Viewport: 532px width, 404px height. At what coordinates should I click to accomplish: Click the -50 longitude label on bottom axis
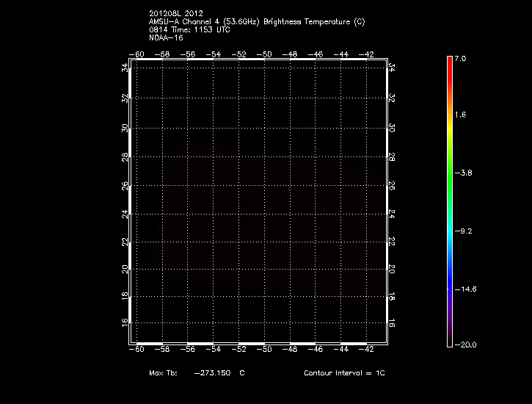coord(266,350)
